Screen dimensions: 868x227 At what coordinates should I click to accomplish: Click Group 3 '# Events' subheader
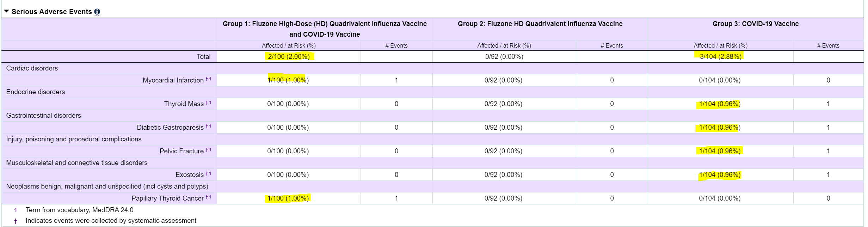tap(828, 45)
